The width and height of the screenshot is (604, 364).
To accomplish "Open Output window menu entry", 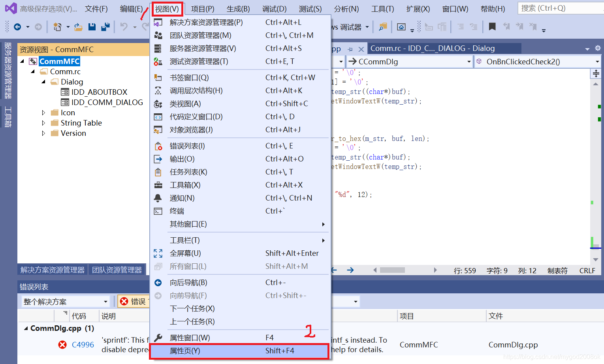I will [240, 159].
